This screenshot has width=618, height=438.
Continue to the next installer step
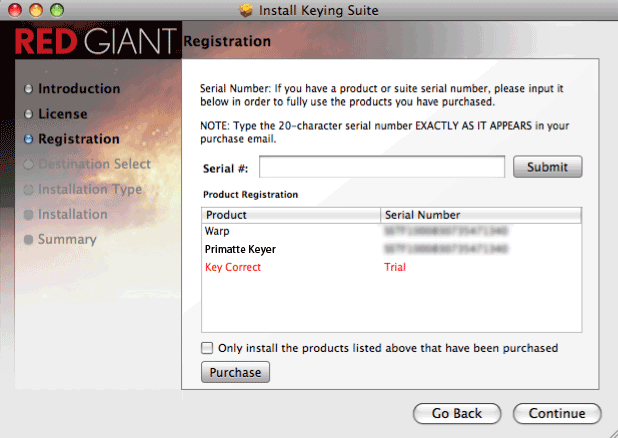pyautogui.click(x=557, y=413)
